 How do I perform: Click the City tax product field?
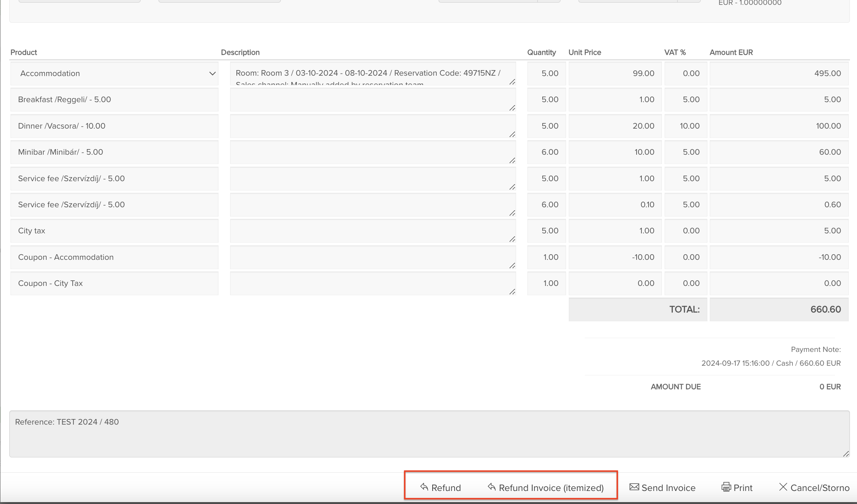point(114,231)
